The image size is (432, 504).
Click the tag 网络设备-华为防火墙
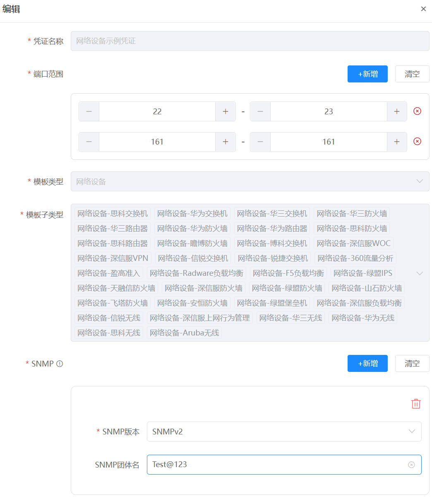[192, 229]
